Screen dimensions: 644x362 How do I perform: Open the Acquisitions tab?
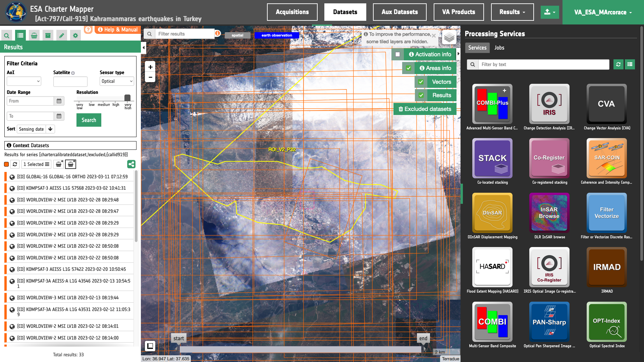[292, 12]
